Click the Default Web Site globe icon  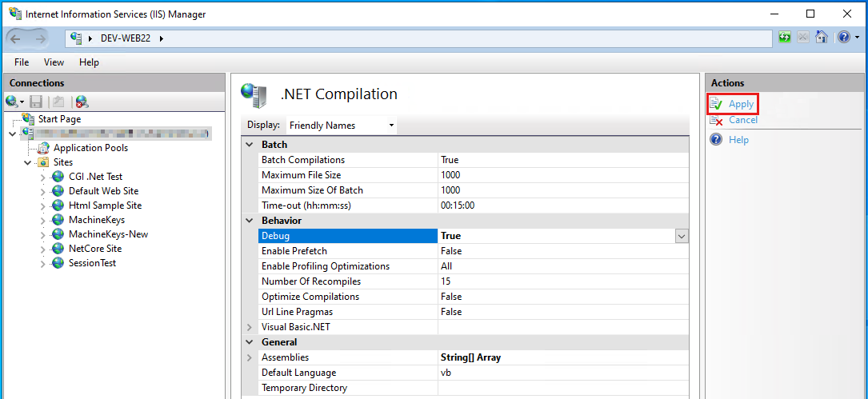click(58, 191)
